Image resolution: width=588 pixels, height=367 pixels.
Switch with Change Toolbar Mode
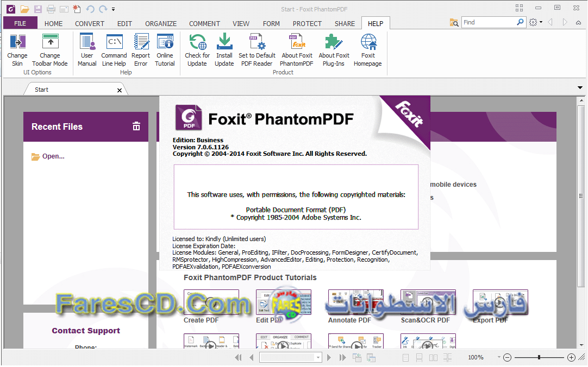(x=50, y=50)
